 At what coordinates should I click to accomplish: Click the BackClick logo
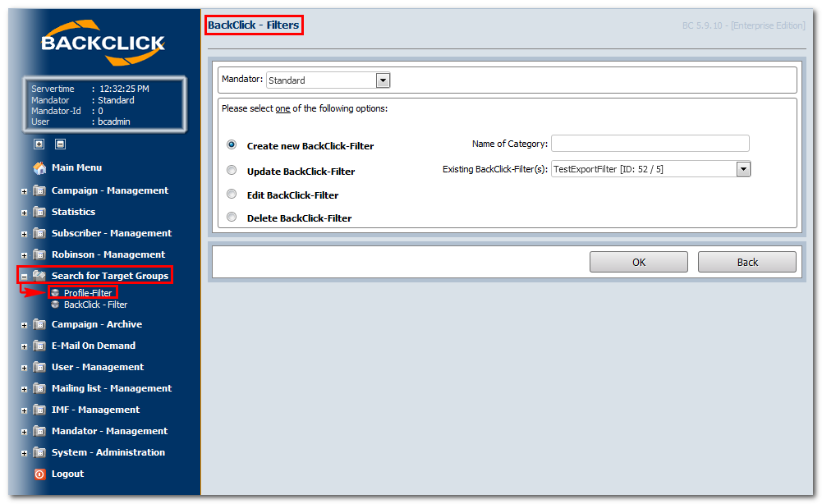[x=103, y=43]
